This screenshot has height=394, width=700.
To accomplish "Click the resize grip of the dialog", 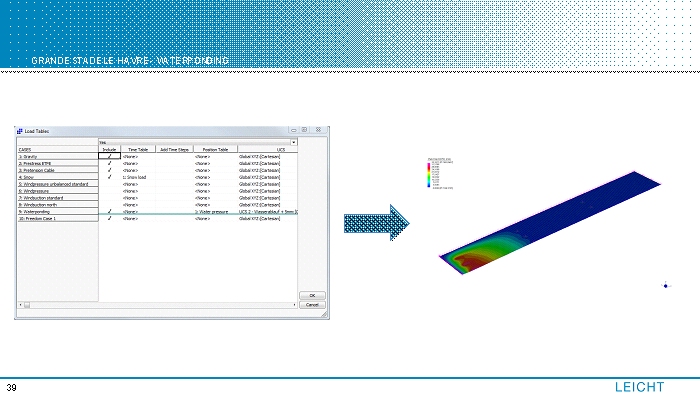I will point(325,315).
